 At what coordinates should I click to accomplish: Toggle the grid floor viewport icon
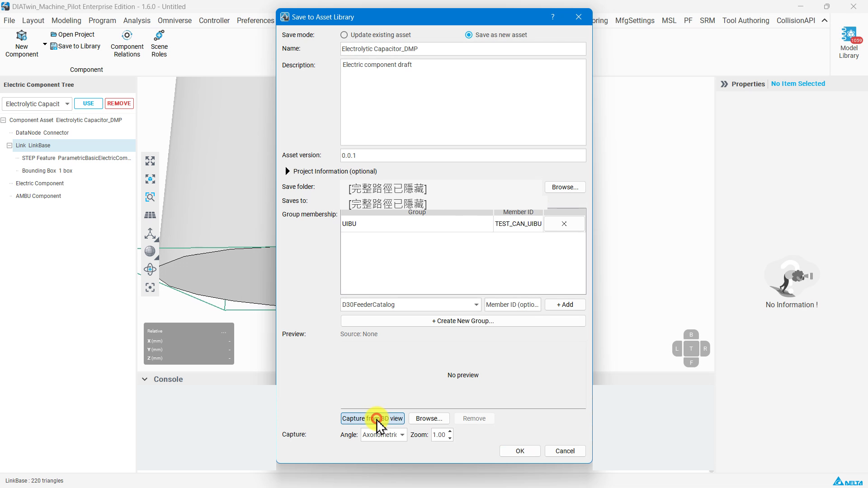point(150,215)
